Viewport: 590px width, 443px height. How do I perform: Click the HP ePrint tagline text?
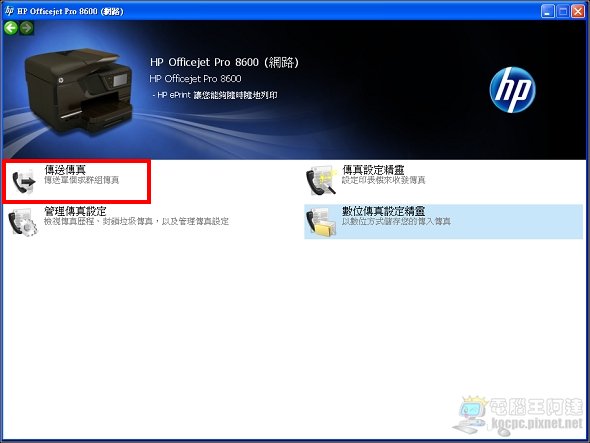click(x=215, y=95)
